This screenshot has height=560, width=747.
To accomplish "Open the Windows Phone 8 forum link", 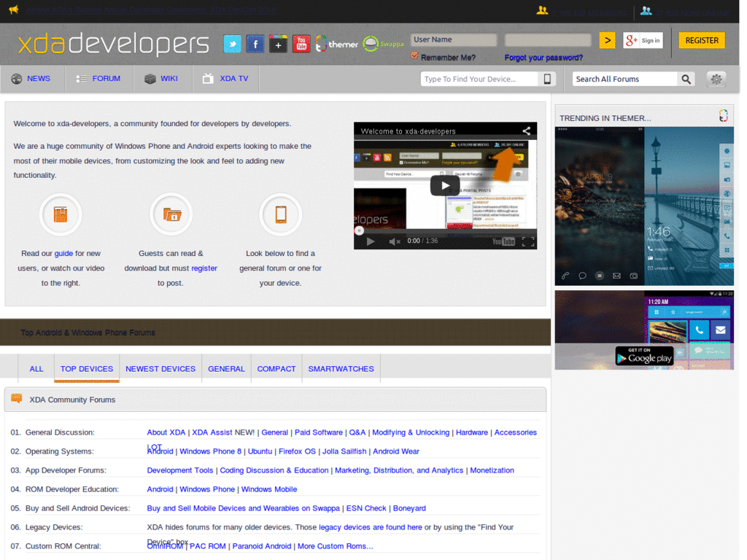I will 210,451.
